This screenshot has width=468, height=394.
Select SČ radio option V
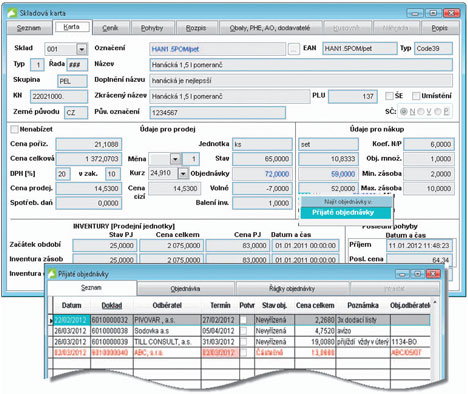pyautogui.click(x=420, y=112)
